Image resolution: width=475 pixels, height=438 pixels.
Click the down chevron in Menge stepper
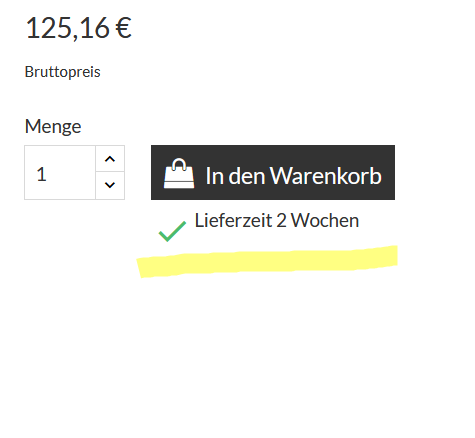click(110, 185)
